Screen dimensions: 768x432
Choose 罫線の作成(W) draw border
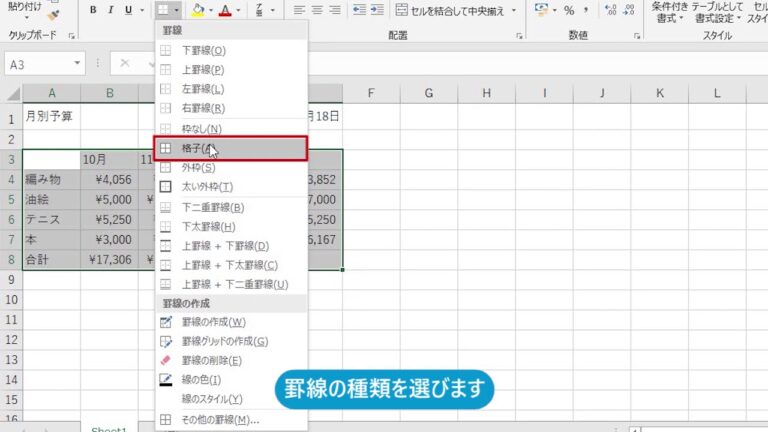(x=231, y=322)
